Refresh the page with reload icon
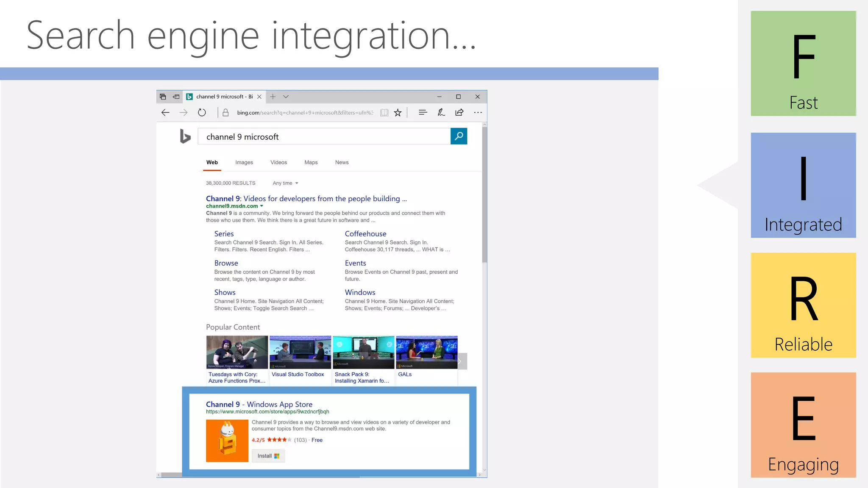 coord(202,112)
